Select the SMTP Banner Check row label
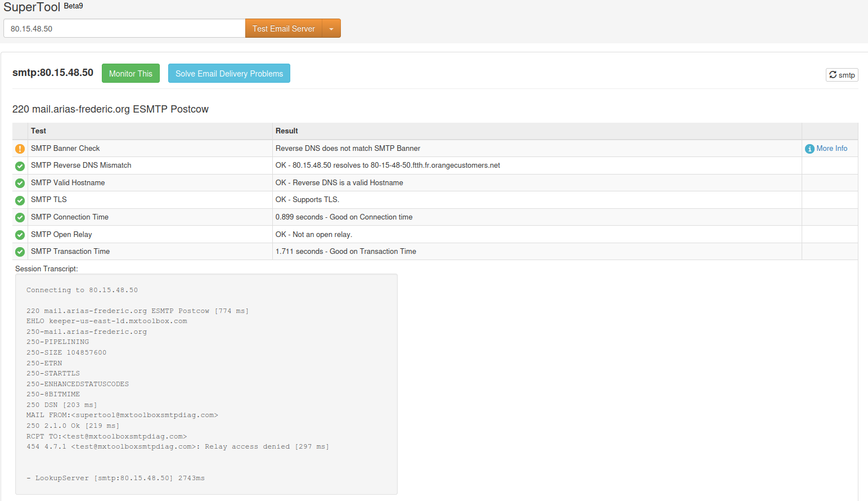Viewport: 868px width, 501px height. point(65,148)
